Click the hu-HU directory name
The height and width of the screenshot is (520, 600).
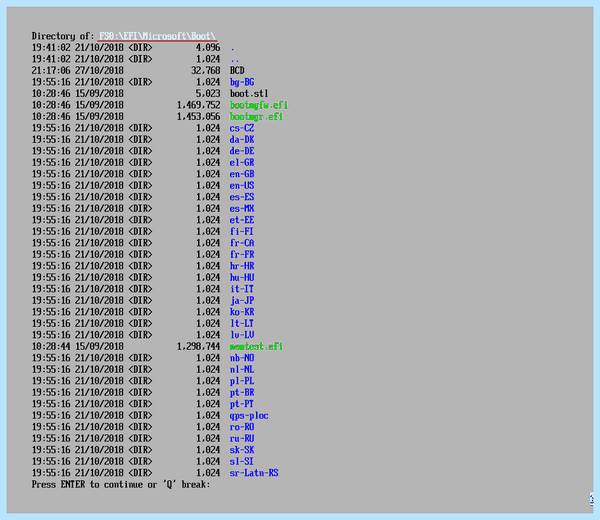tap(242, 277)
